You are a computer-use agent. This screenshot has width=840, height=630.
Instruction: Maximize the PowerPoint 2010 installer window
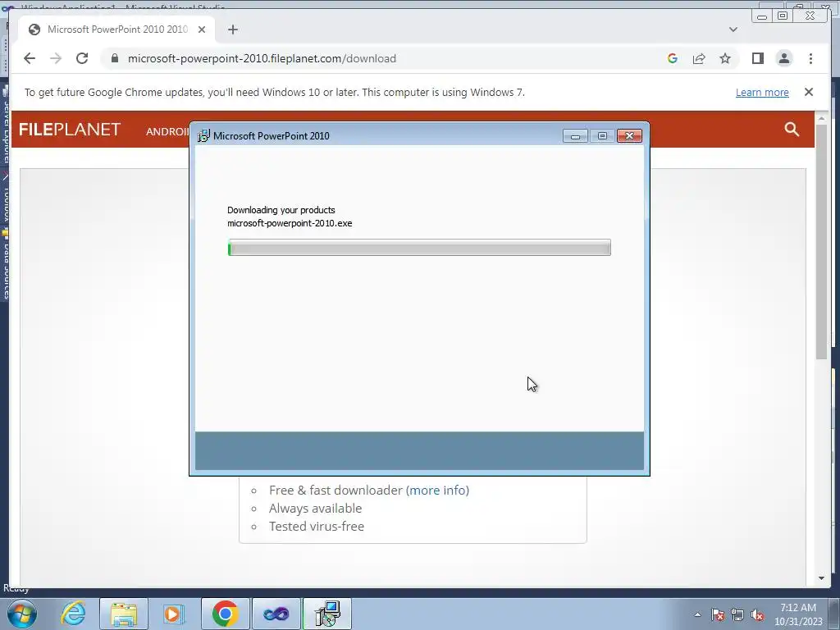tap(602, 136)
